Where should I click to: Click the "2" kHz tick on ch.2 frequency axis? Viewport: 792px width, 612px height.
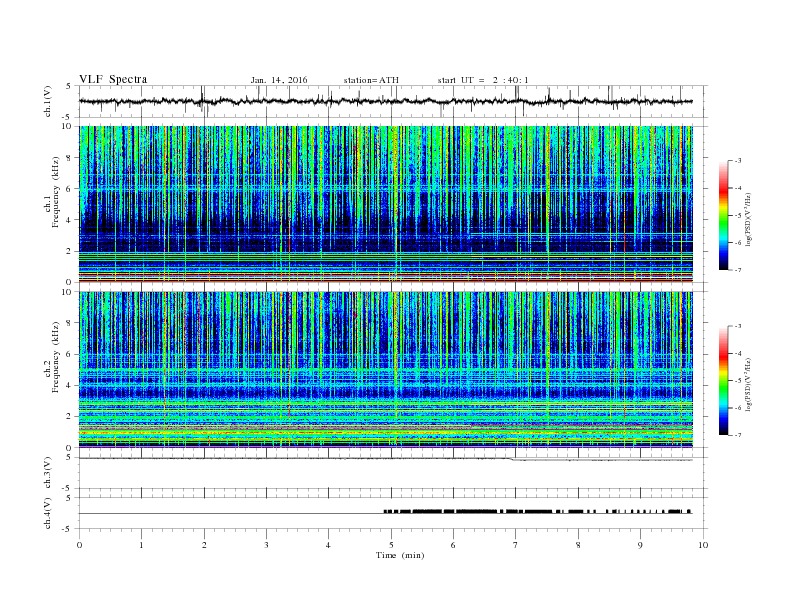tap(70, 417)
